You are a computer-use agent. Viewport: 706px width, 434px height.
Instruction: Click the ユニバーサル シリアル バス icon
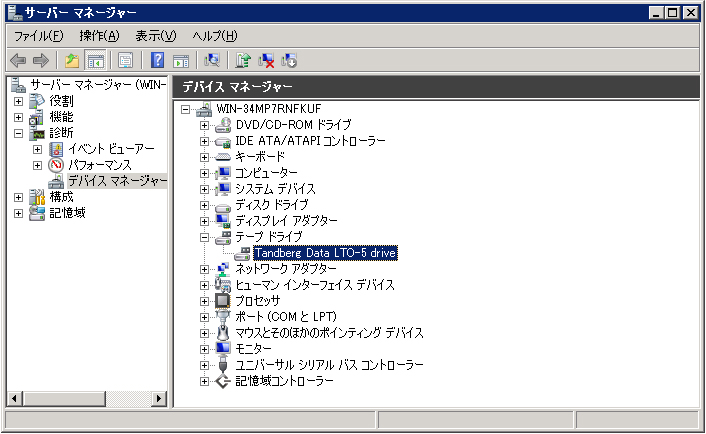223,365
